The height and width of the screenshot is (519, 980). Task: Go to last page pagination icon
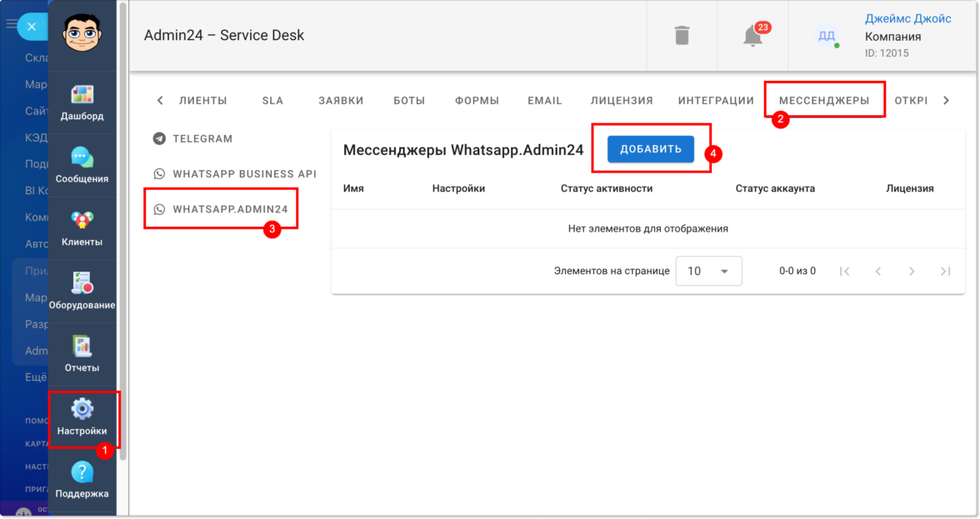(946, 271)
